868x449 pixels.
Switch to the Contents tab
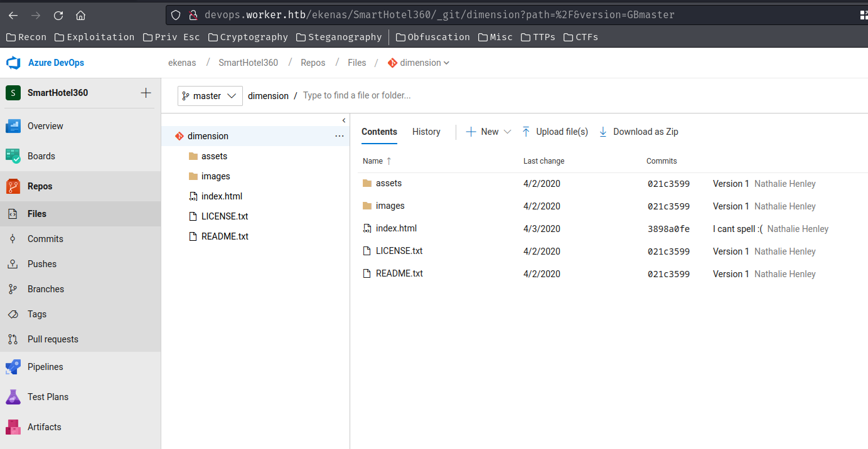click(x=379, y=132)
